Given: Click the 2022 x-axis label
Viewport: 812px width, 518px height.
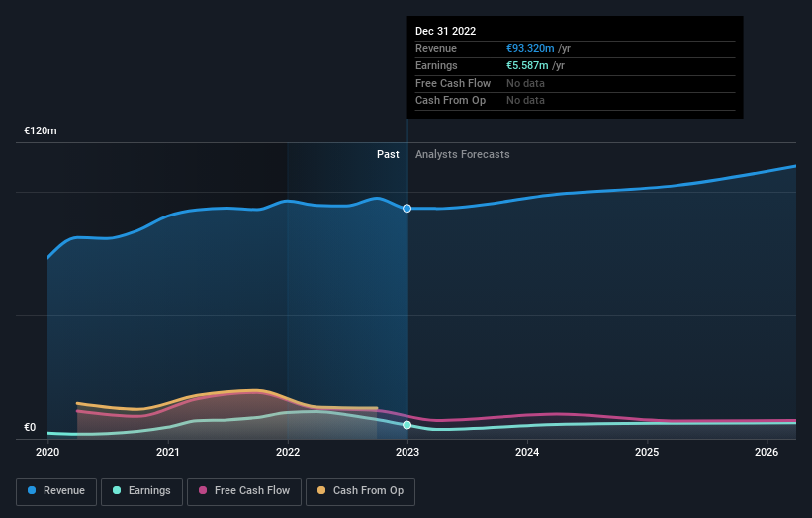Looking at the screenshot, I should (x=288, y=452).
